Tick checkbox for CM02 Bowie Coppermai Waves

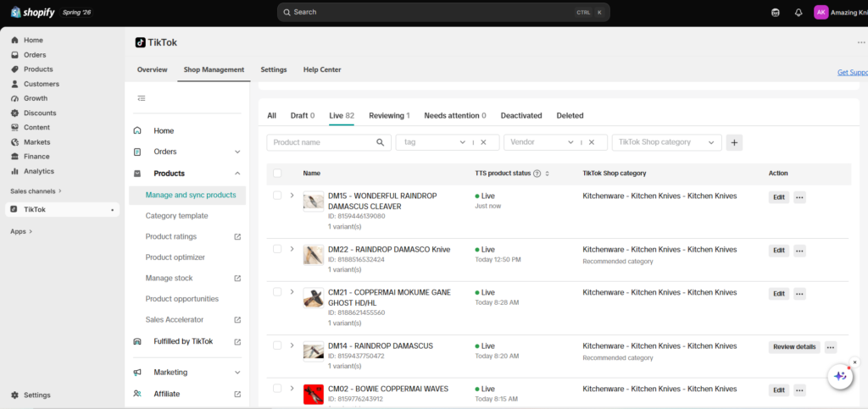[x=277, y=388]
